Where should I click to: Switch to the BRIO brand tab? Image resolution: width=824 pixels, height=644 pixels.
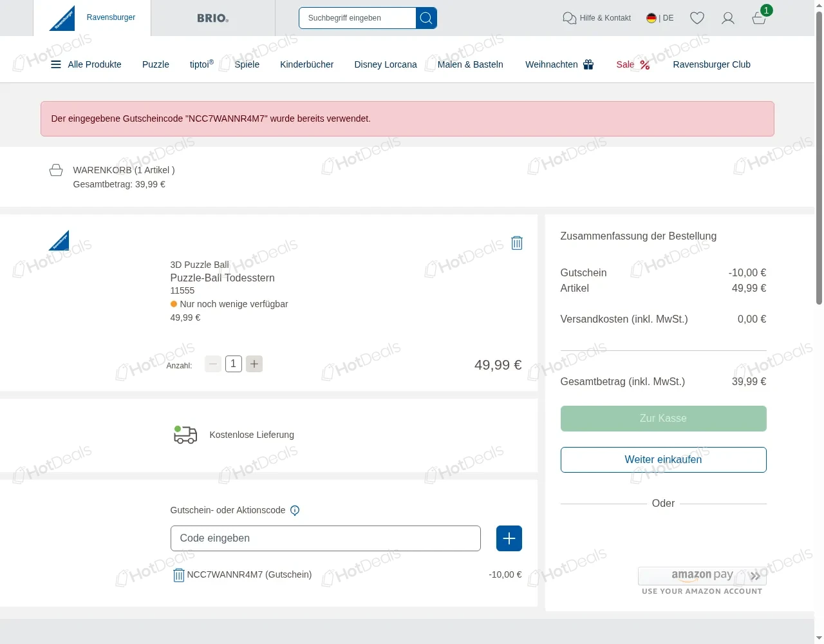tap(213, 18)
